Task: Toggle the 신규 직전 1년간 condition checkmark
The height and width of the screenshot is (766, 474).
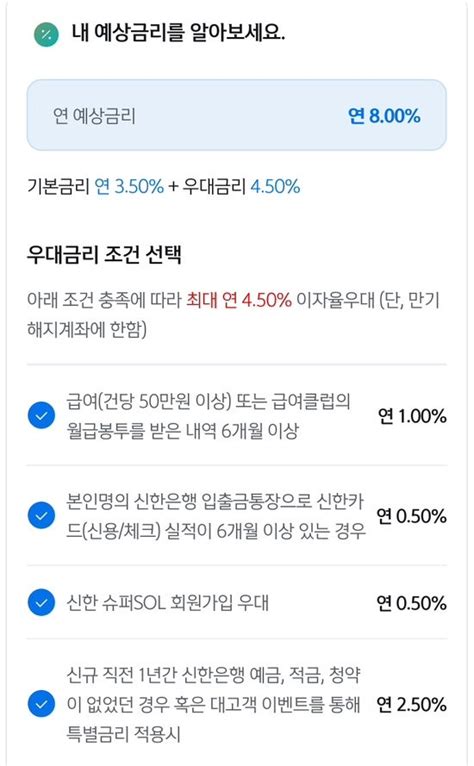Action: click(x=42, y=704)
